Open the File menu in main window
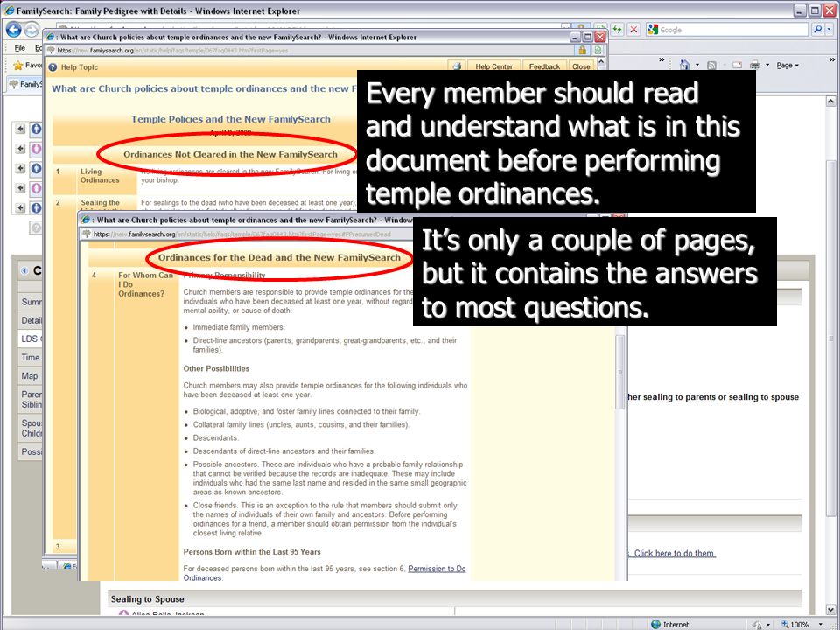 20,48
